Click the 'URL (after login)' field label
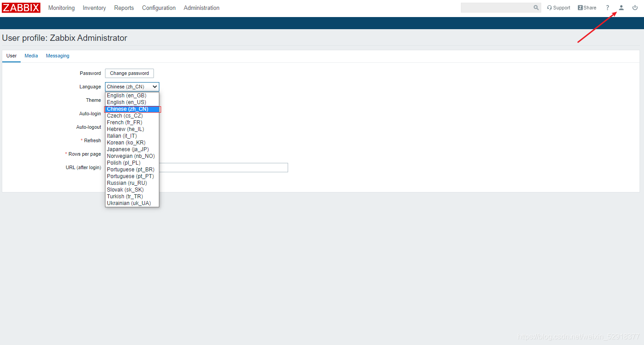The height and width of the screenshot is (345, 644). point(83,167)
